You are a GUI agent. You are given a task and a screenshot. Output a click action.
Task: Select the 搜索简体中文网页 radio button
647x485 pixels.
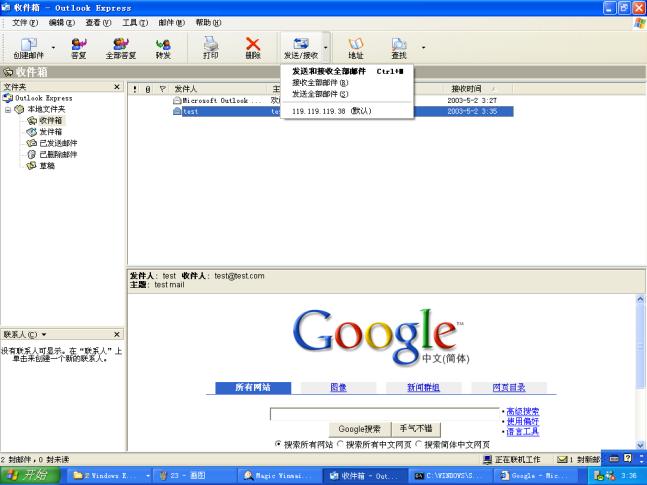pyautogui.click(x=418, y=444)
